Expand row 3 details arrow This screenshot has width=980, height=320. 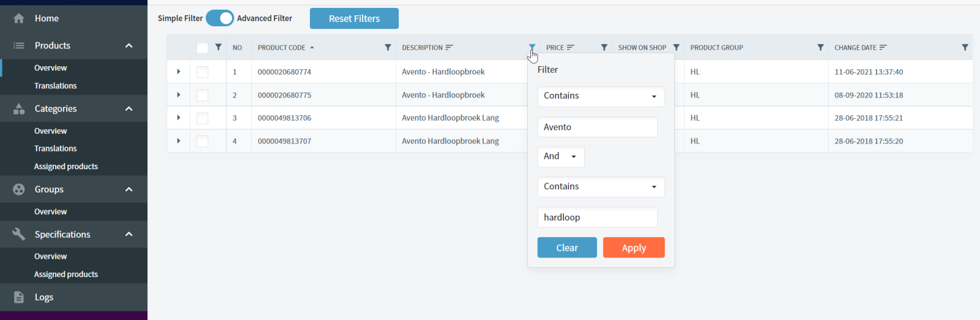(x=178, y=118)
